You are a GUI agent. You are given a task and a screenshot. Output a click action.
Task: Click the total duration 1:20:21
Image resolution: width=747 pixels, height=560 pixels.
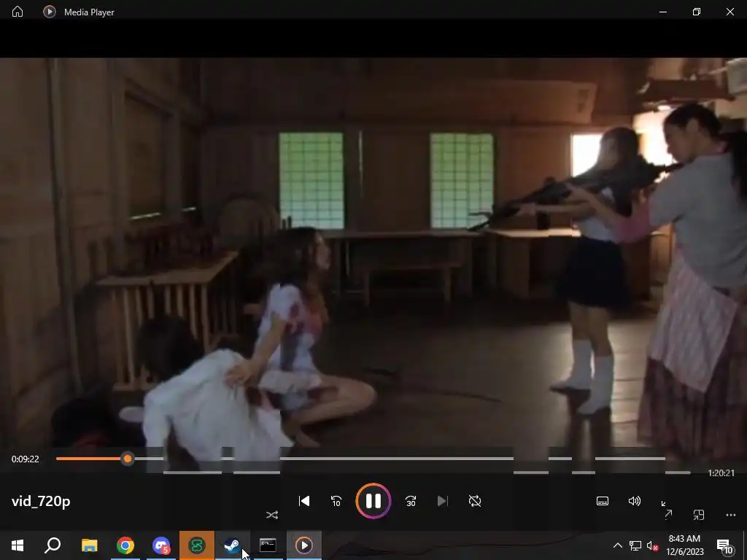point(721,472)
